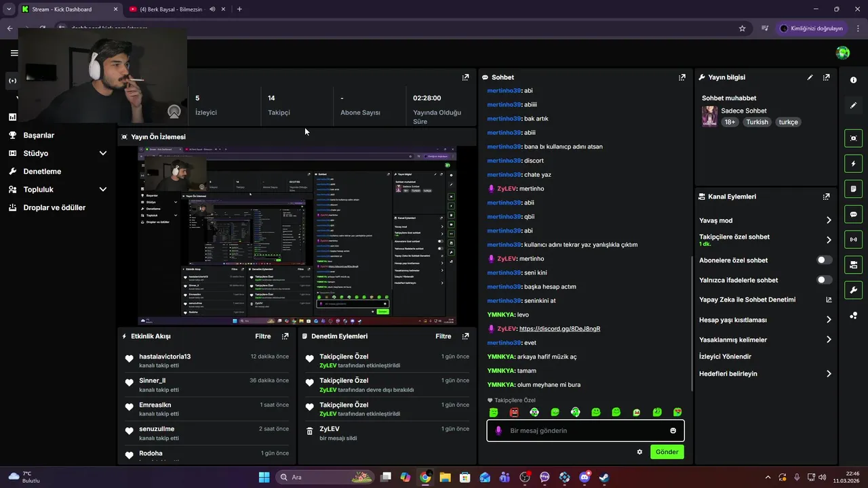This screenshot has width=868, height=488.
Task: Click the taskbar Ara search box
Action: (x=324, y=477)
